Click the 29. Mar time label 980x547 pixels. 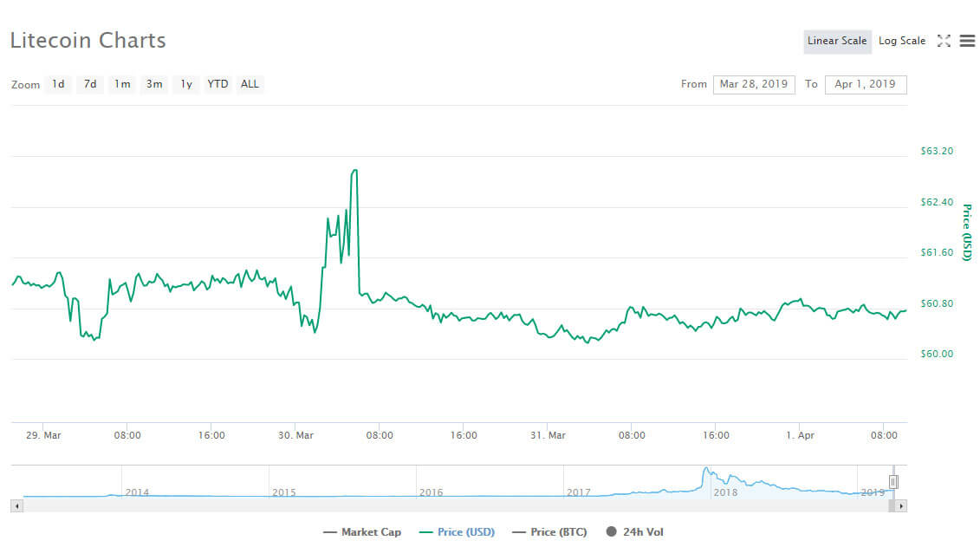(43, 436)
